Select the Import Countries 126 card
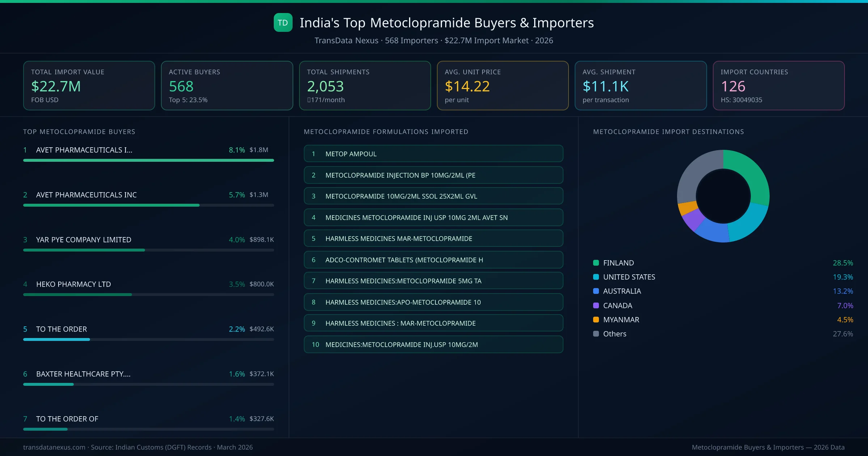Image resolution: width=868 pixels, height=456 pixels. coord(779,85)
